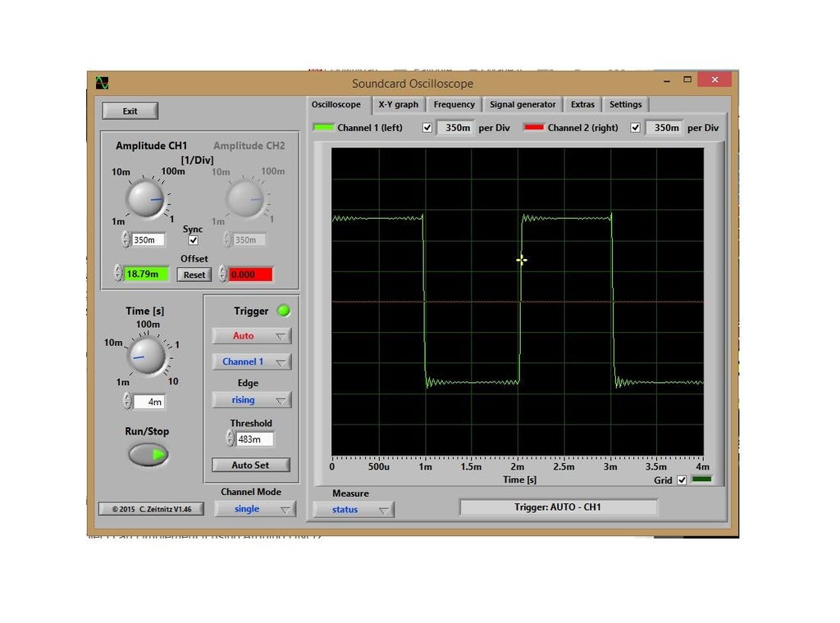Open the trigger mode Auto dropdown
Screen dimensions: 840x623
(251, 336)
